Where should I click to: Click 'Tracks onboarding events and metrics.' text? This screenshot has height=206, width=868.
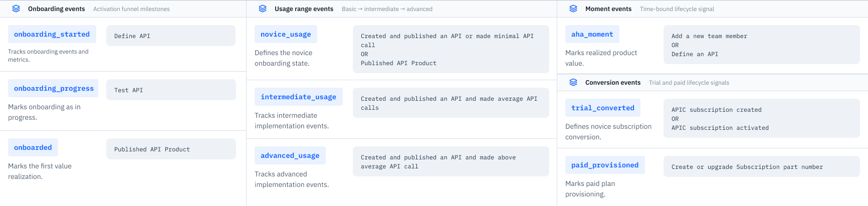click(x=48, y=56)
